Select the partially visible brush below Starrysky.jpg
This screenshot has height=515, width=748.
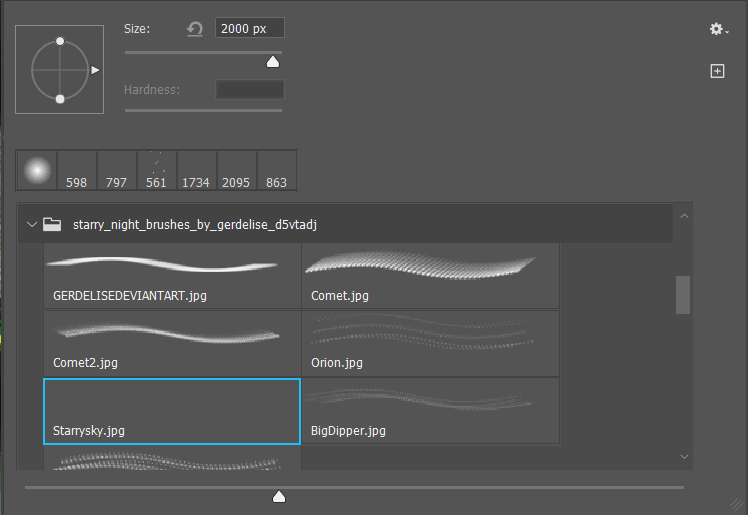172,458
